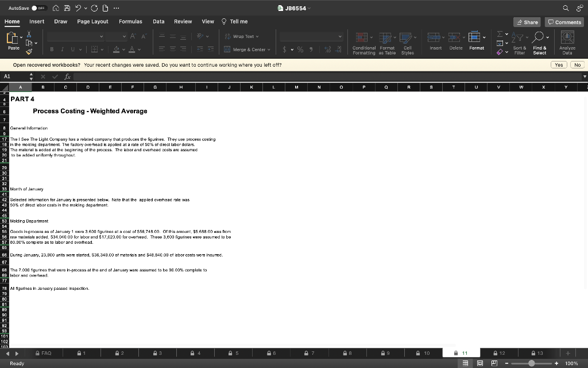Click the font color A icon
Screen dimensions: 588x368
(x=132, y=49)
